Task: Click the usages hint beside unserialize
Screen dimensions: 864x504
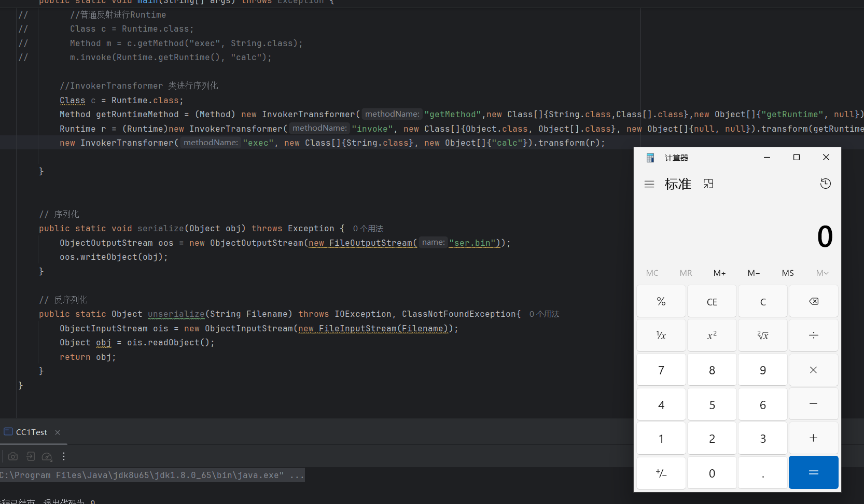Action: click(544, 314)
